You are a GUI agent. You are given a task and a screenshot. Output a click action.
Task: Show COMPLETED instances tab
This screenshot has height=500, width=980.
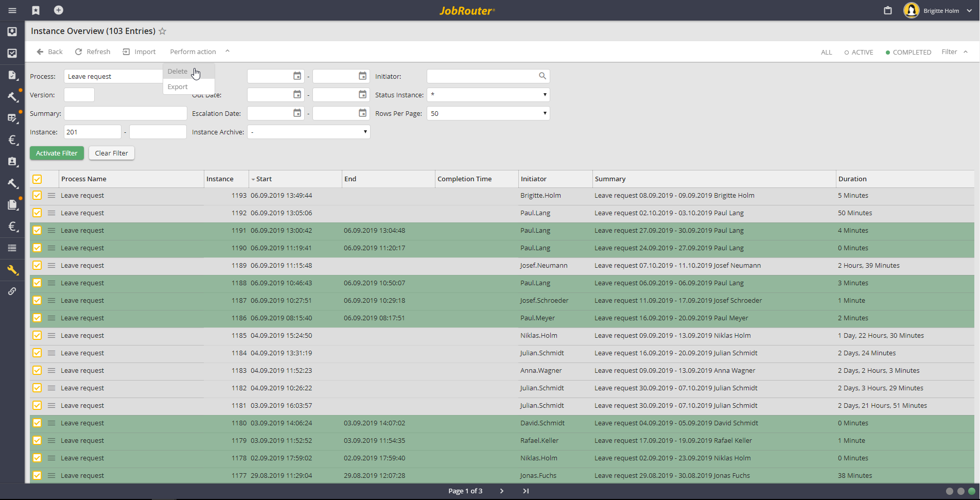[908, 53]
